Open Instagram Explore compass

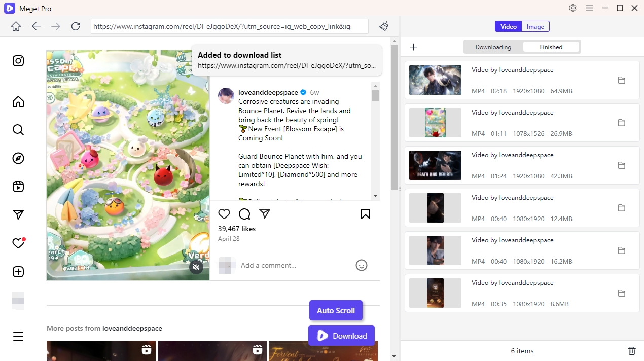(x=18, y=158)
